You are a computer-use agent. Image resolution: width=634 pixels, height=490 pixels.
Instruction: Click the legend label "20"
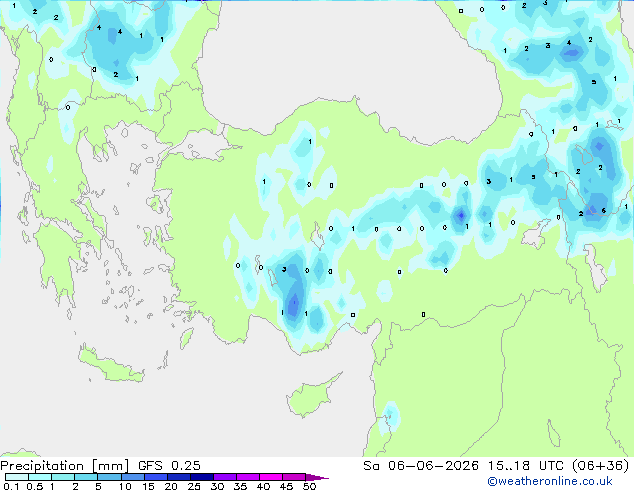(x=171, y=486)
